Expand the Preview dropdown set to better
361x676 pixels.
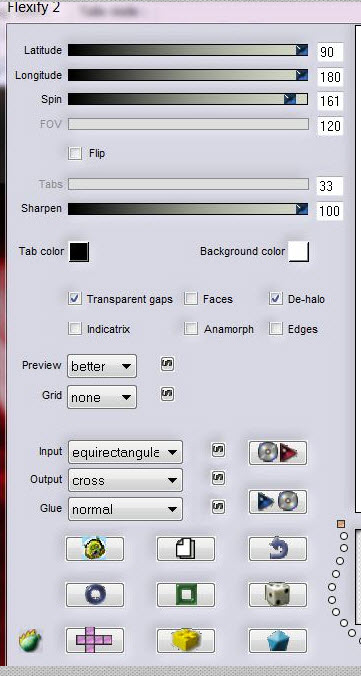click(x=102, y=366)
